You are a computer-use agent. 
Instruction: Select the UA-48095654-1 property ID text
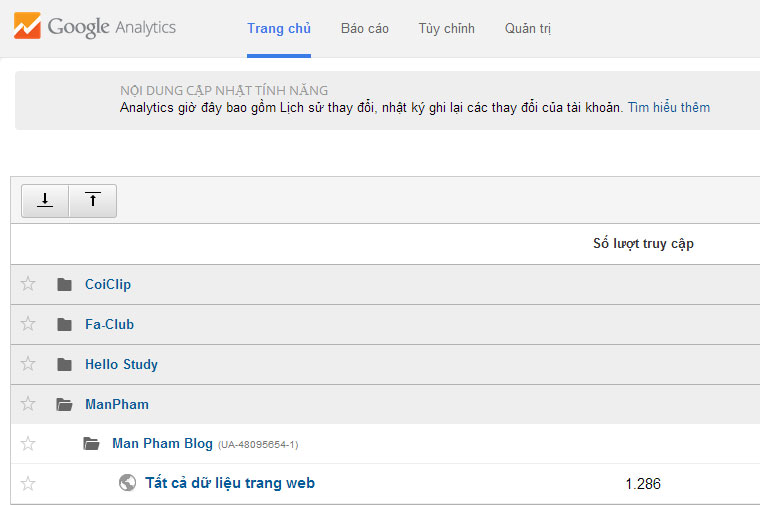(x=258, y=445)
